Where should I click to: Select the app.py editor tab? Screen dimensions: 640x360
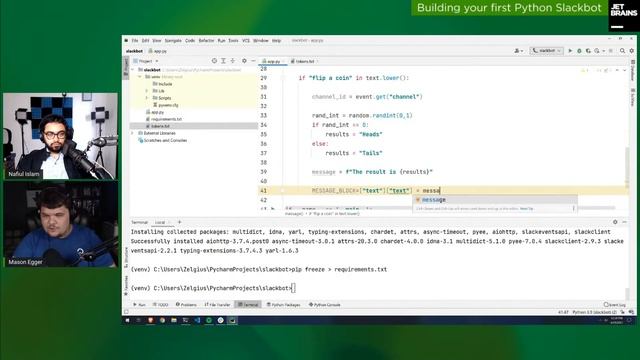click(x=273, y=61)
